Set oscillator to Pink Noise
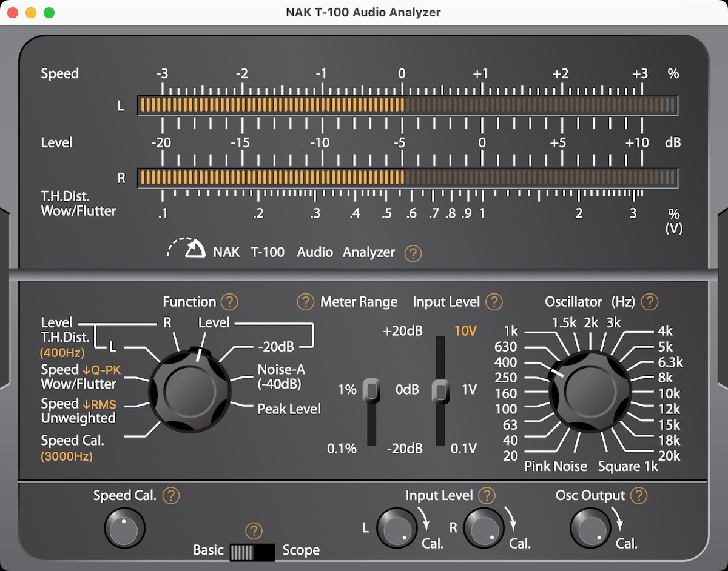The width and height of the screenshot is (728, 571). [556, 467]
